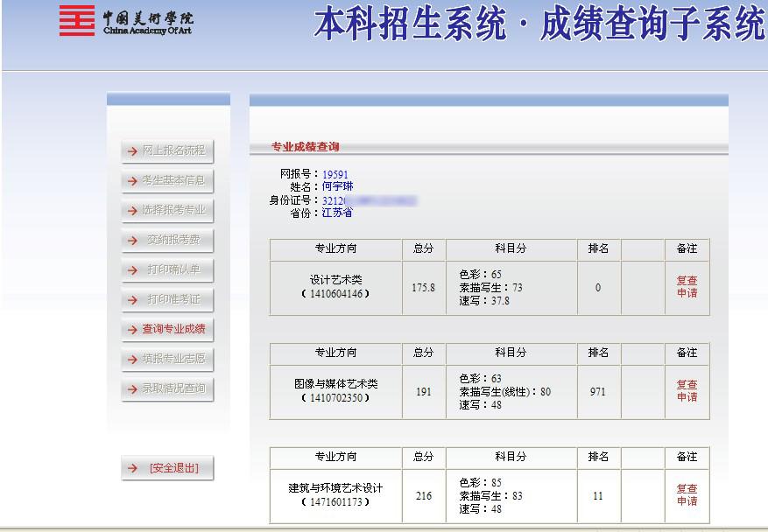Click the [安全退出] logout button
Viewport: 768px width, 532px height.
click(167, 468)
